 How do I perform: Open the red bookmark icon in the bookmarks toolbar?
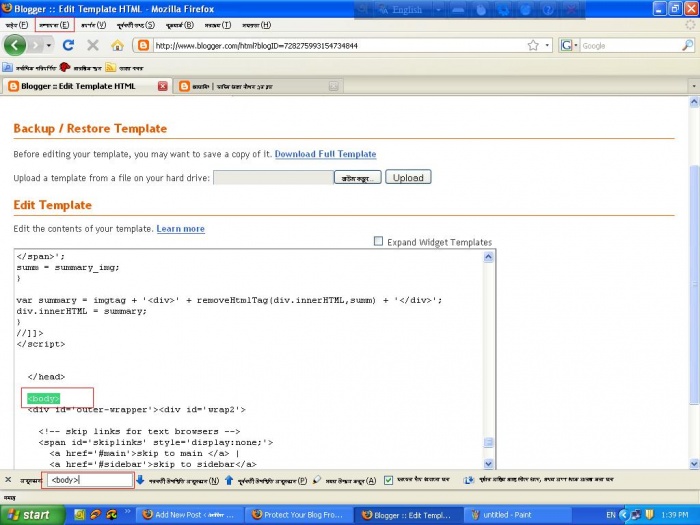coord(65,67)
